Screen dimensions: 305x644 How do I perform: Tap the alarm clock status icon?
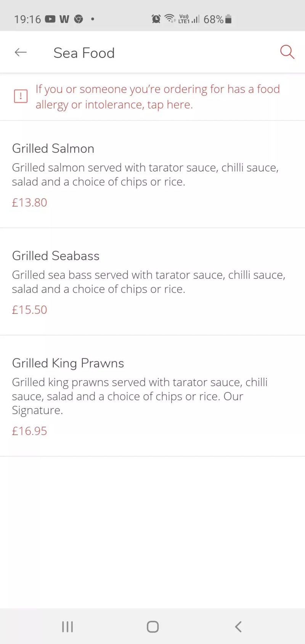coord(156,19)
